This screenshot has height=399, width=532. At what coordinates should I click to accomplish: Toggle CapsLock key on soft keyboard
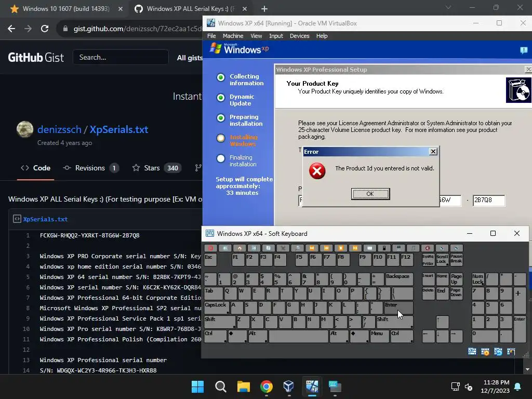(x=216, y=308)
